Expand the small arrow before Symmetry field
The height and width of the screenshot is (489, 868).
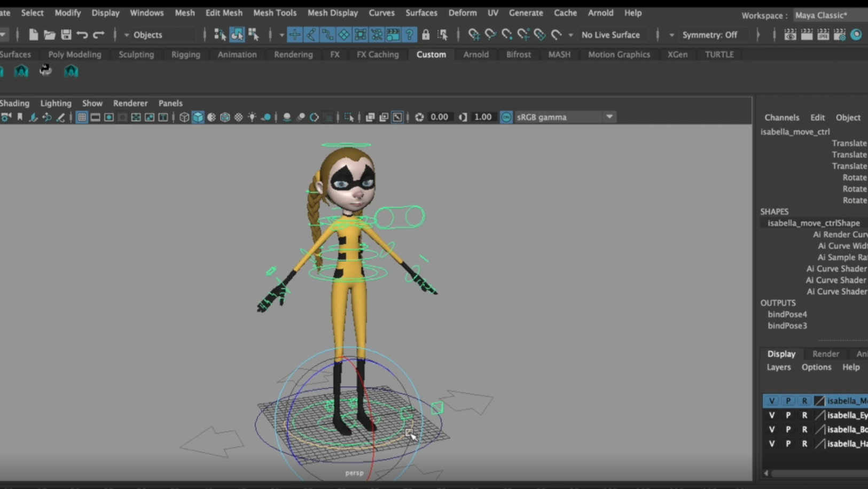point(671,35)
